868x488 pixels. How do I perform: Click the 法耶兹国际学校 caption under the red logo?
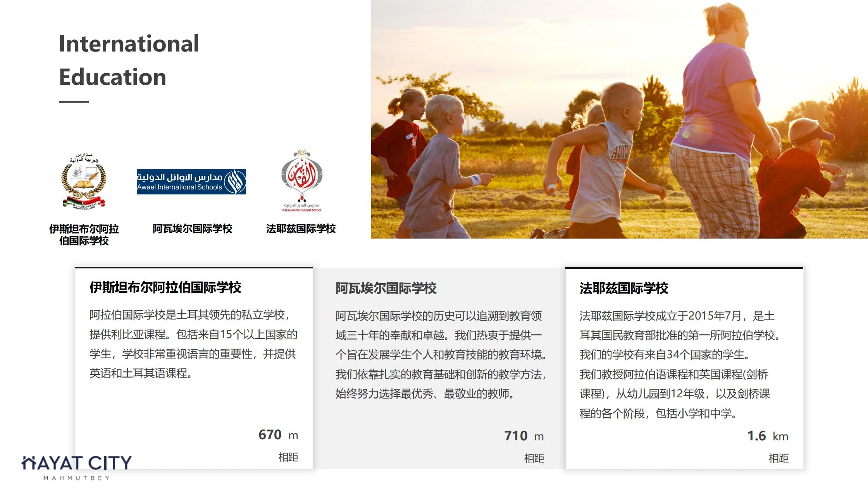tap(301, 229)
